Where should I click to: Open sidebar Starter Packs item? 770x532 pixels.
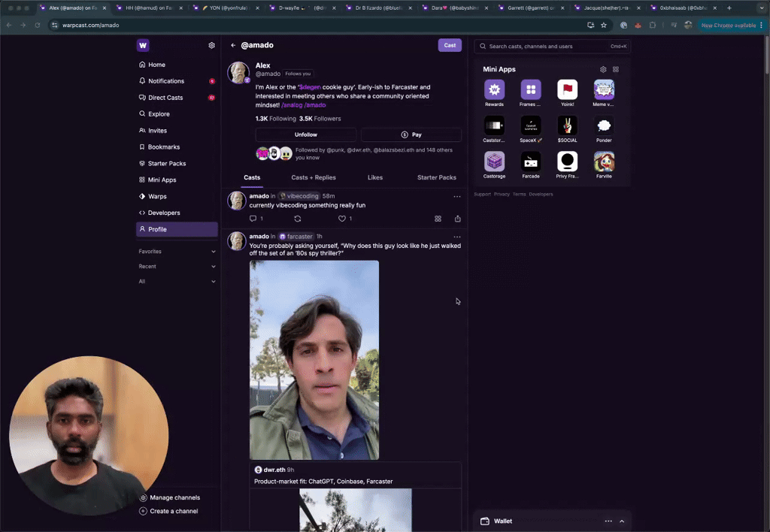[177, 163]
